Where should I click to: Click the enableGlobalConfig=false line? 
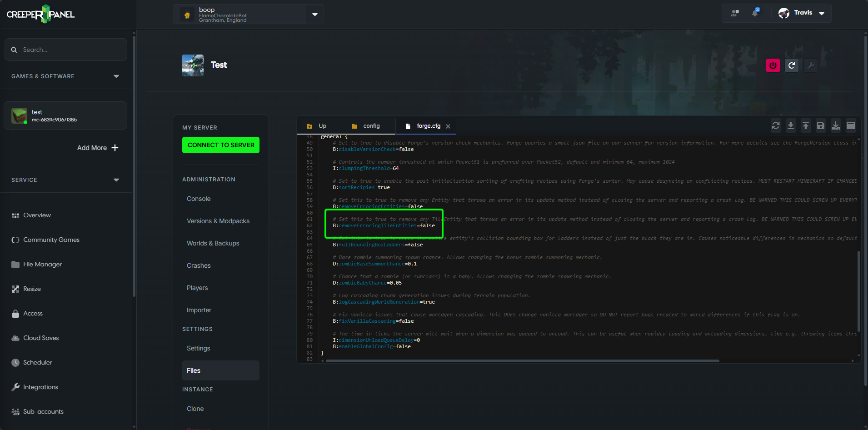coord(372,346)
